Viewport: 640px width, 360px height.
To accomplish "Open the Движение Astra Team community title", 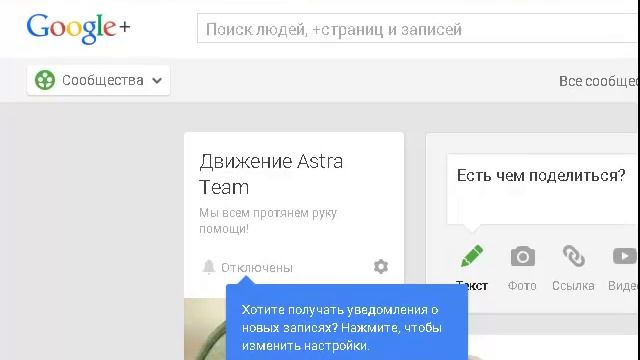I will (x=271, y=174).
